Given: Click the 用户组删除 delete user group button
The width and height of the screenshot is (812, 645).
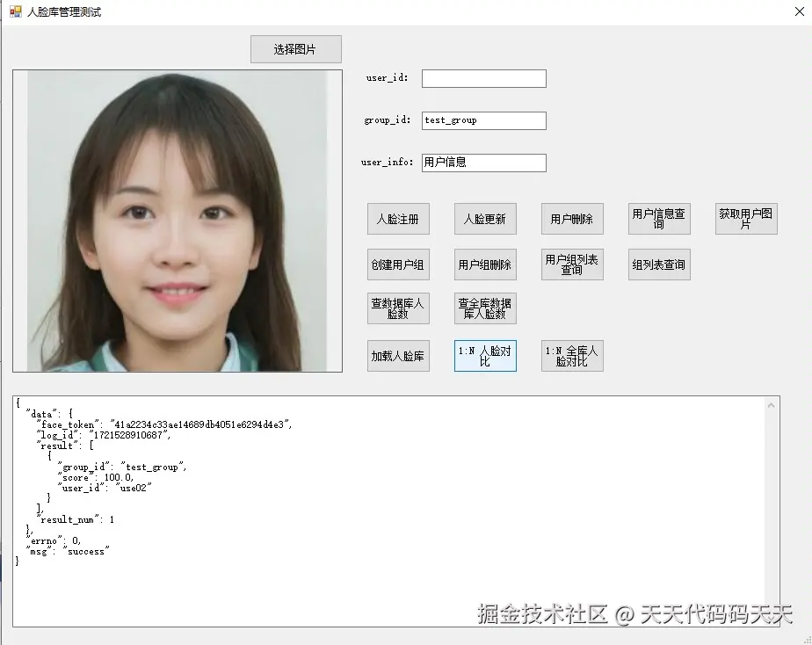Looking at the screenshot, I should (x=484, y=265).
